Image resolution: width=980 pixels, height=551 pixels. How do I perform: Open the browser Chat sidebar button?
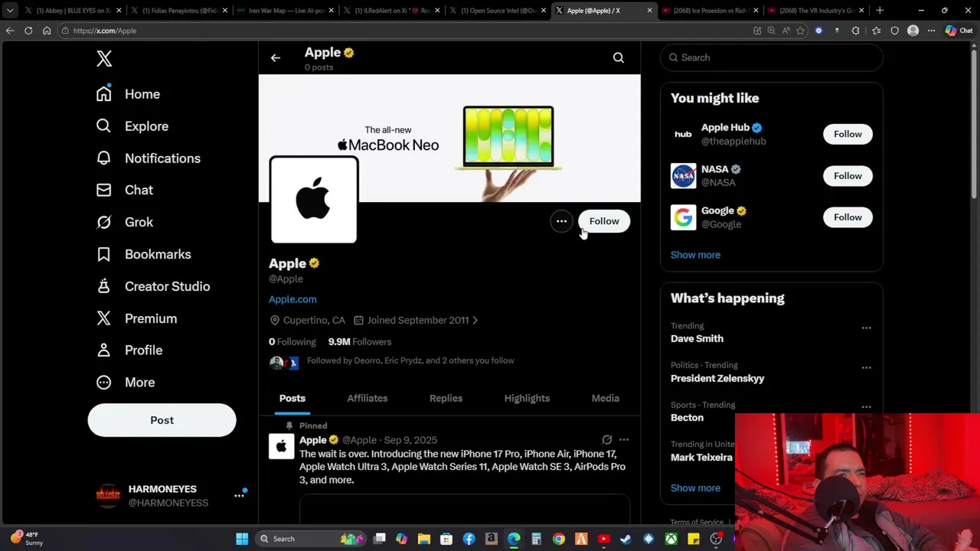coord(959,31)
